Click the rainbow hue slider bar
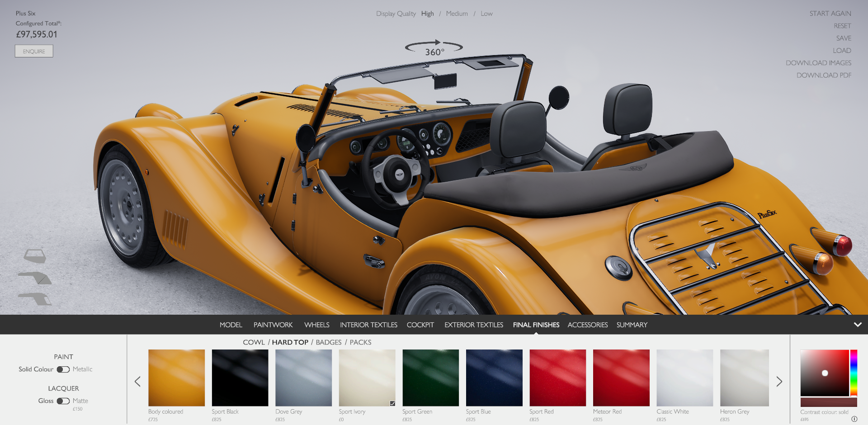868x425 pixels. click(x=854, y=373)
